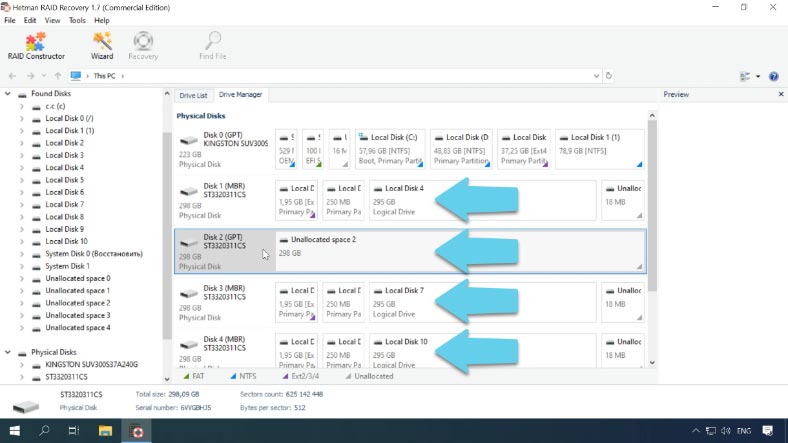This screenshot has width=788, height=443.
Task: Select Disk 4 (MBR) physical disk
Action: [224, 352]
